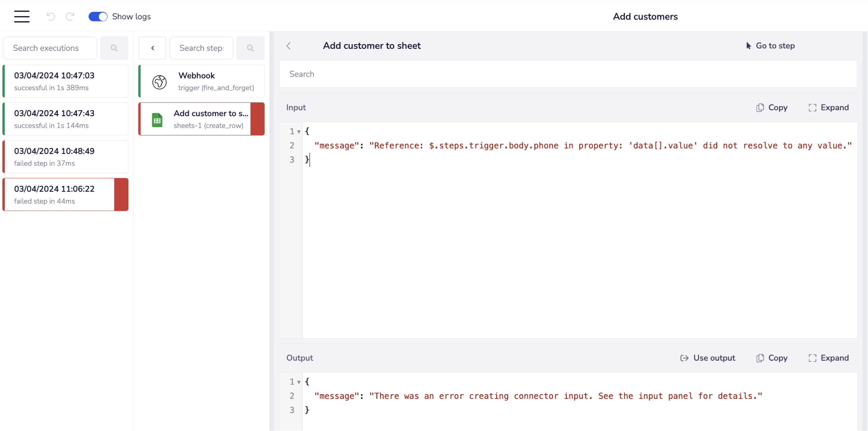Select the 10:48:49 failed execution

point(65,157)
